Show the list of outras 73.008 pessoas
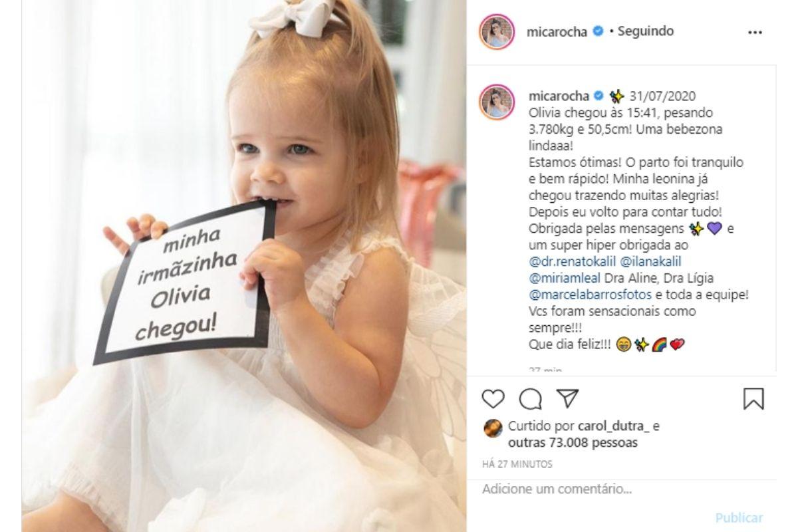Image resolution: width=798 pixels, height=532 pixels. pyautogui.click(x=573, y=442)
